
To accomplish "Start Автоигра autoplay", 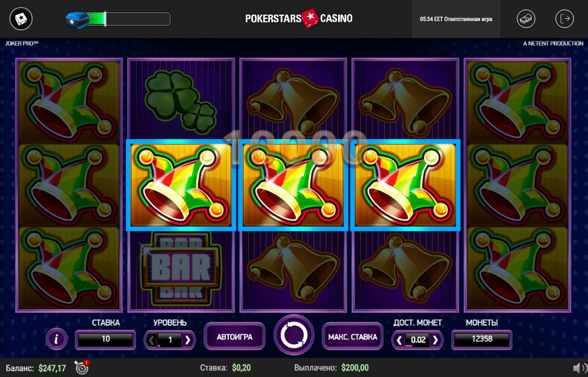I will pos(234,337).
